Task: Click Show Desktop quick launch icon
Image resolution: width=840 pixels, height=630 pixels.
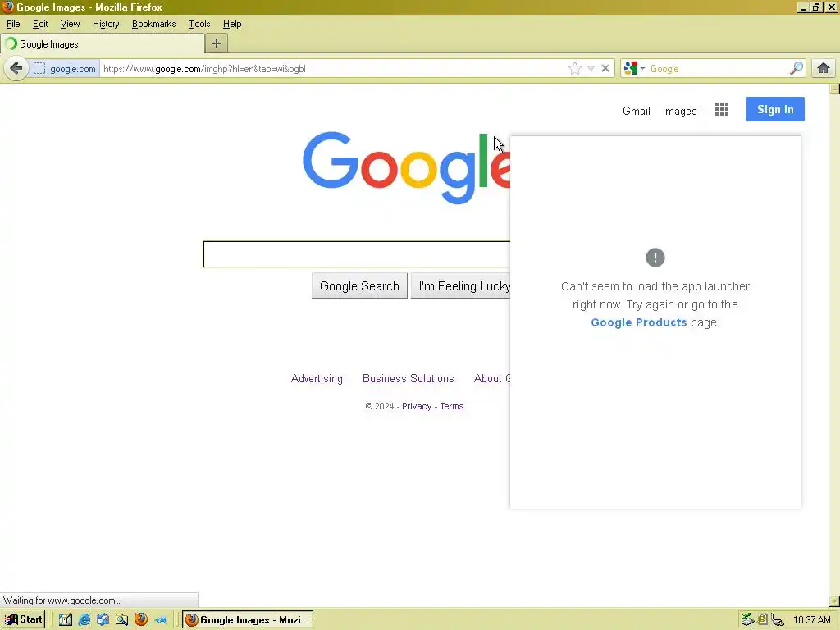Action: (x=66, y=620)
